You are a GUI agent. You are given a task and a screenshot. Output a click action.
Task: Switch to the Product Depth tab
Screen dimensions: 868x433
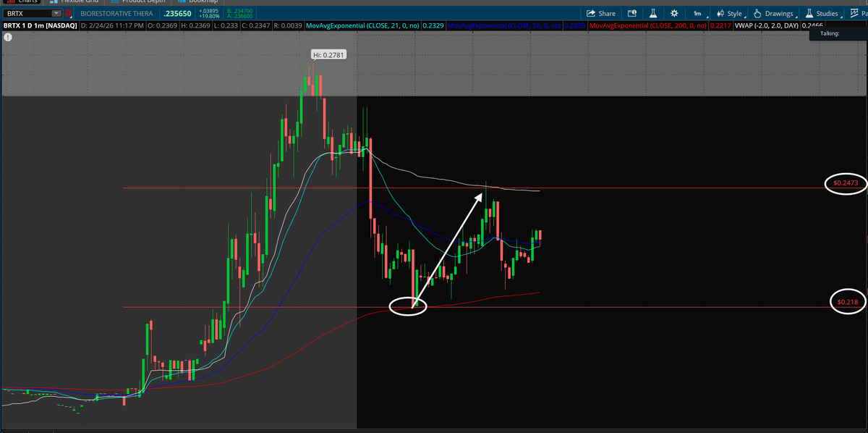(x=138, y=1)
